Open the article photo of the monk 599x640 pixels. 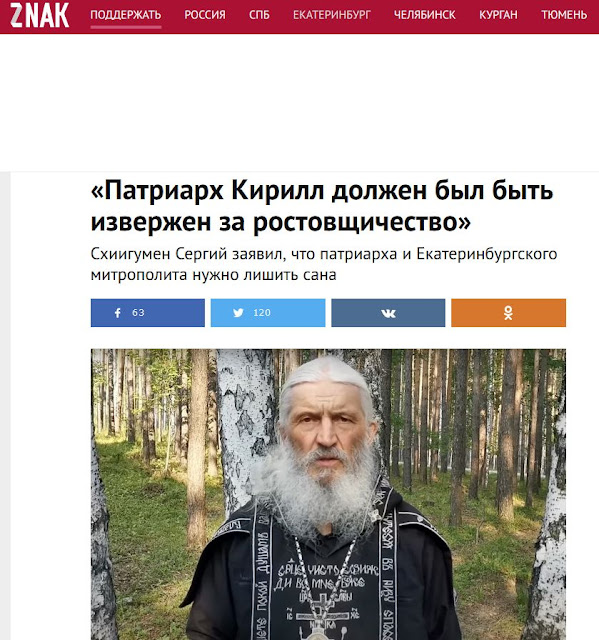point(328,494)
